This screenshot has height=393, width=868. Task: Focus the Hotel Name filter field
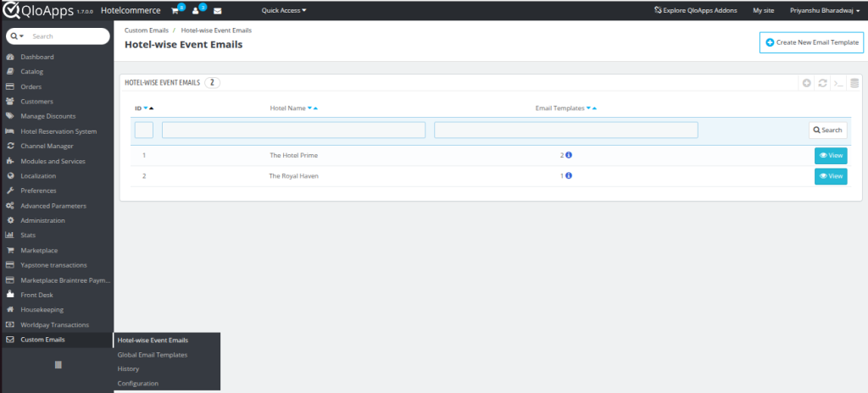coord(293,130)
